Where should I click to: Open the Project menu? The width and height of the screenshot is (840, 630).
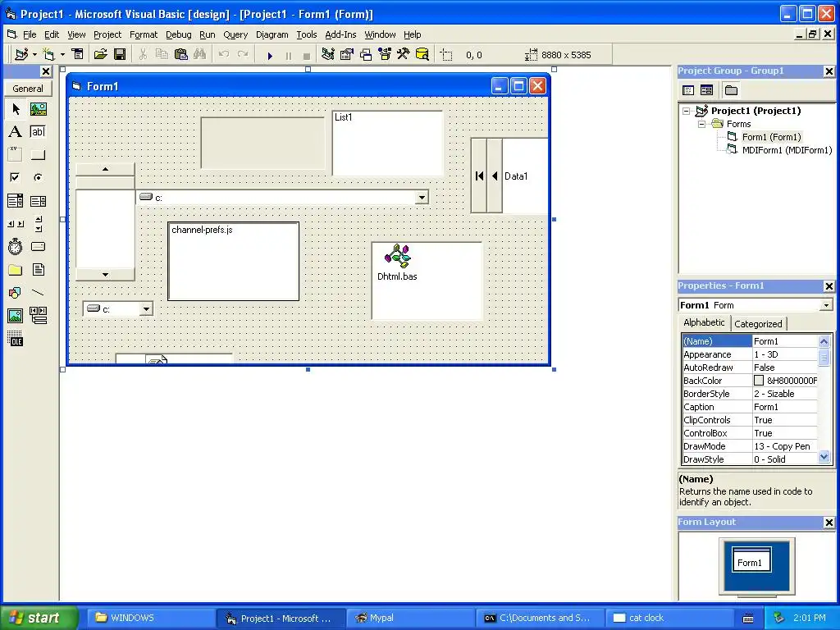107,34
